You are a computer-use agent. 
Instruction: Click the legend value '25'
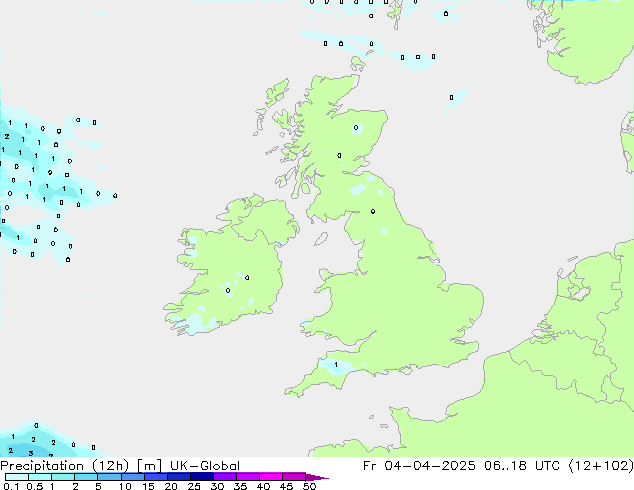point(194,486)
